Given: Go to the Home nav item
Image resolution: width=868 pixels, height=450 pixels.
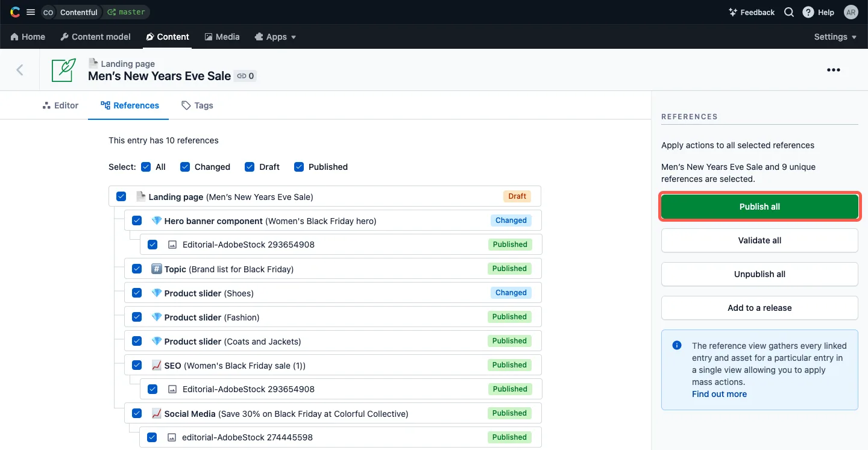Looking at the screenshot, I should (x=28, y=37).
